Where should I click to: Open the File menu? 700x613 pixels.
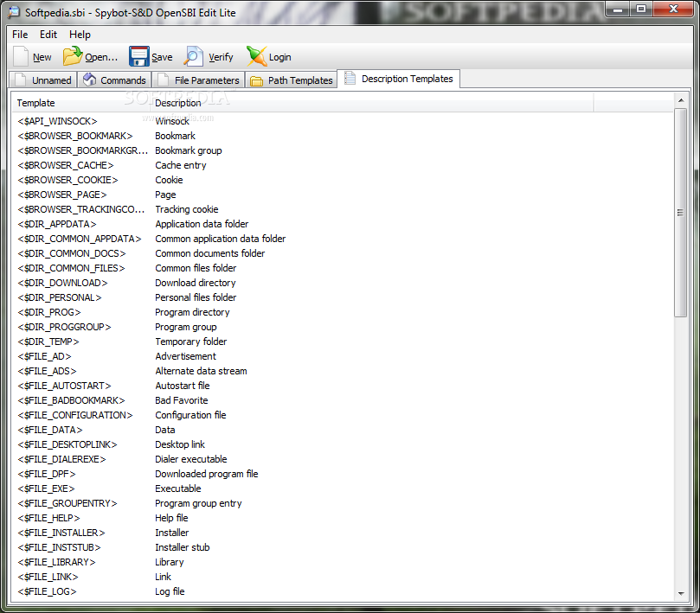click(20, 35)
